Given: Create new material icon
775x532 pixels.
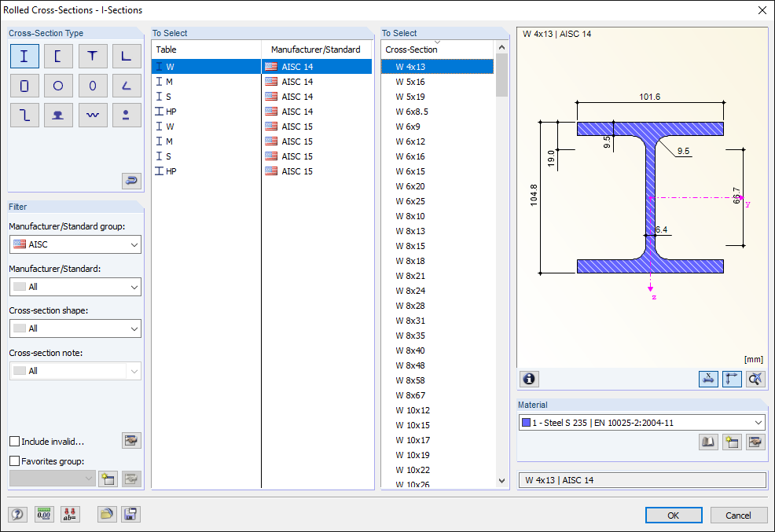Looking at the screenshot, I should click(x=732, y=442).
